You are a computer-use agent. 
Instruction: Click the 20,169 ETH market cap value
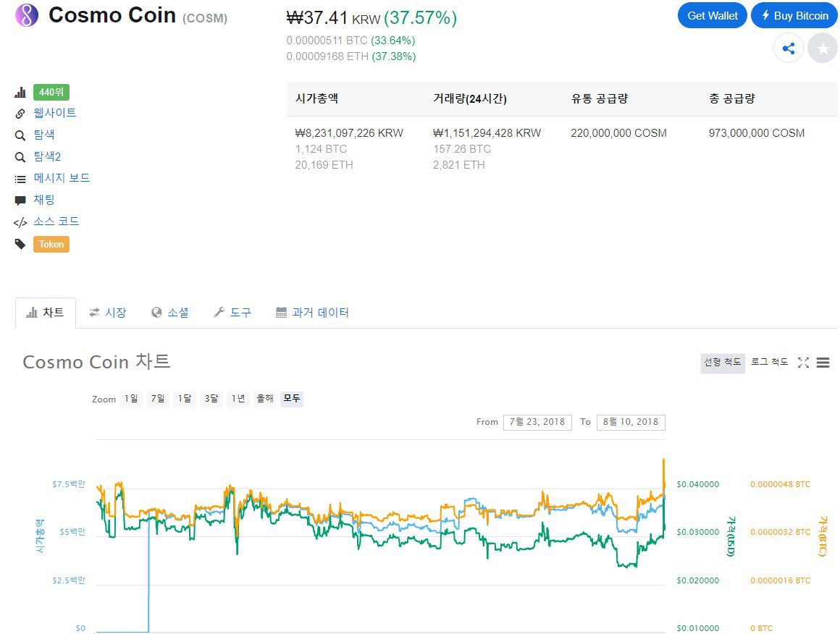click(x=324, y=165)
